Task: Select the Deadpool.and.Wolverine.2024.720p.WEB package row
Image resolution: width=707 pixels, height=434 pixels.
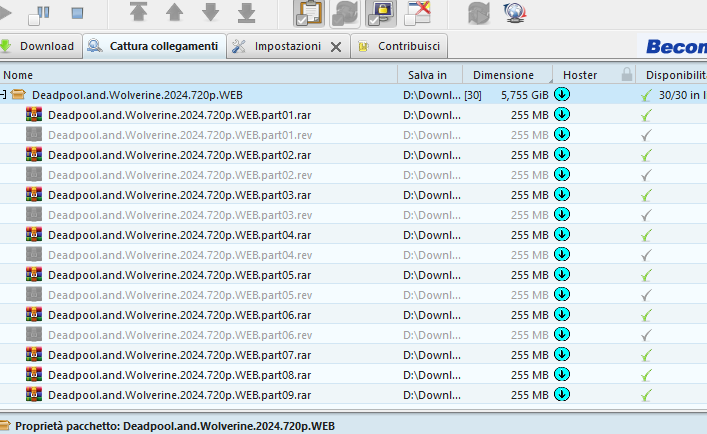Action: point(354,95)
